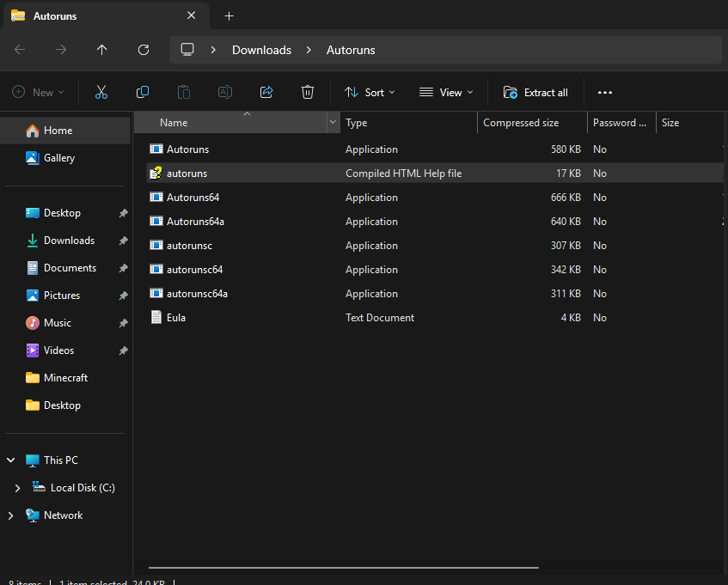The height and width of the screenshot is (585, 728).
Task: Unpin Desktop using its pin icon
Action: click(x=123, y=213)
